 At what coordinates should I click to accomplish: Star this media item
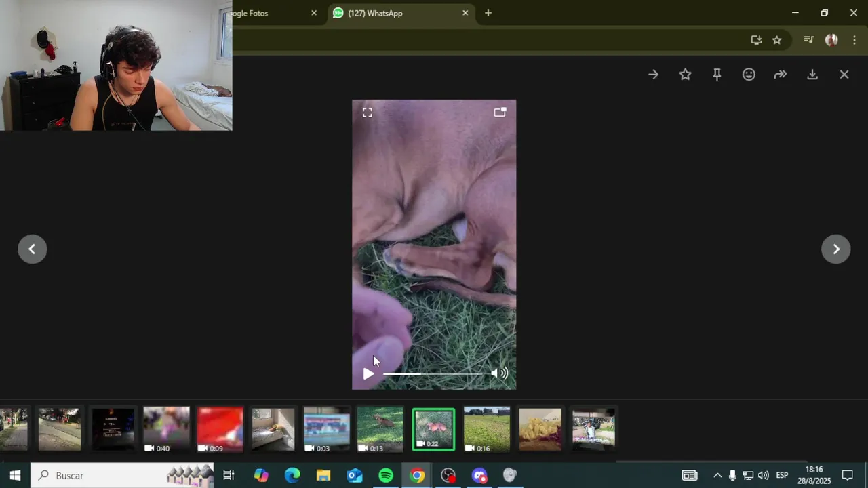click(x=685, y=75)
